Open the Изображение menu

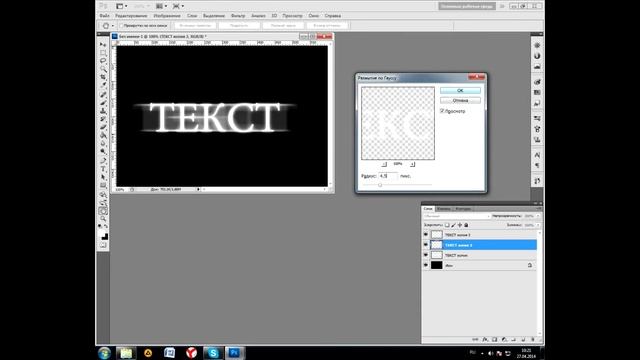coord(167,16)
